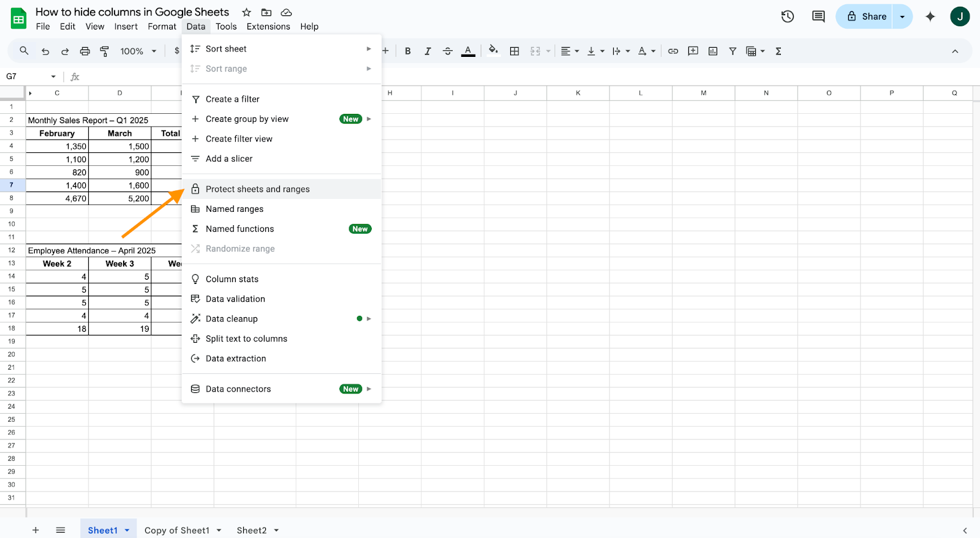Open the name box dropdown arrow

53,77
